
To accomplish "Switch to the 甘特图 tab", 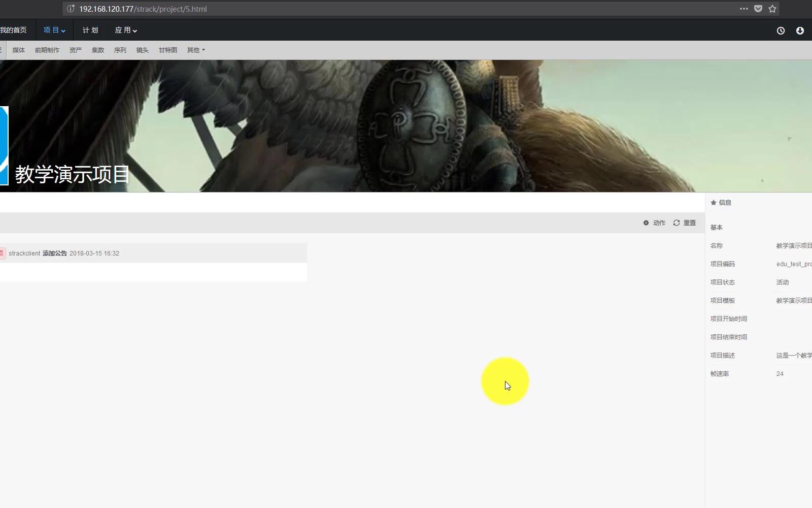I will pos(168,50).
